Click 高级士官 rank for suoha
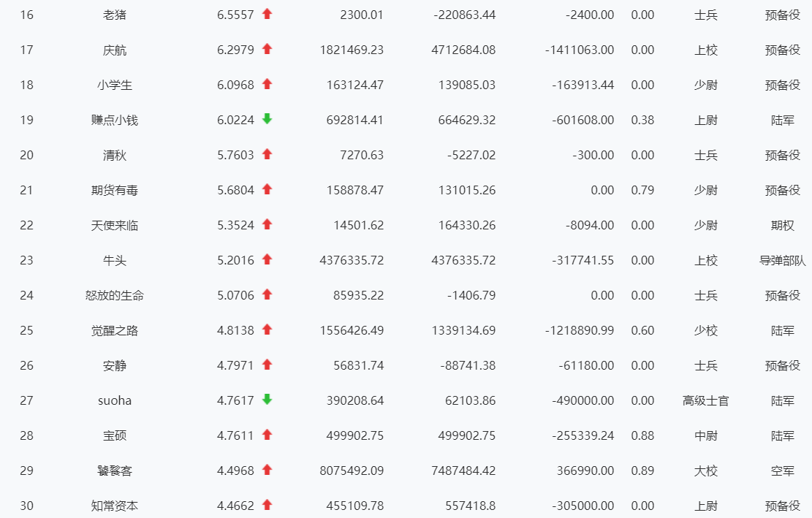Image resolution: width=812 pixels, height=518 pixels. click(x=706, y=400)
